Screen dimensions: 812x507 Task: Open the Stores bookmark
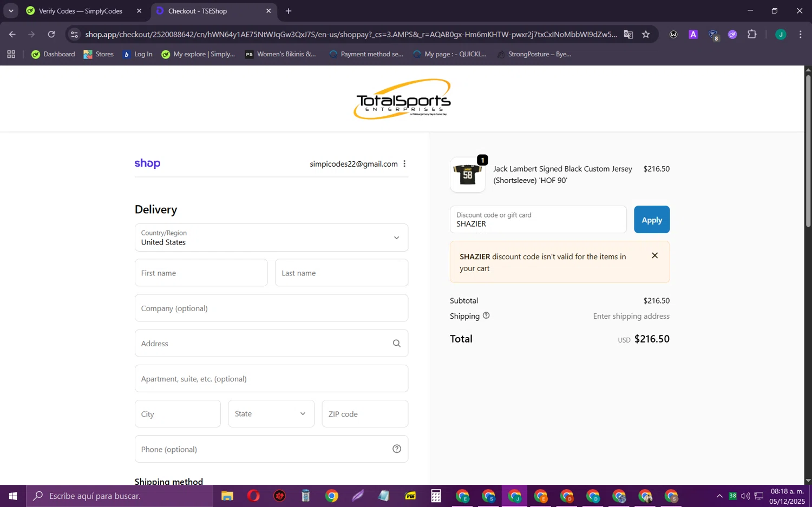(x=99, y=54)
